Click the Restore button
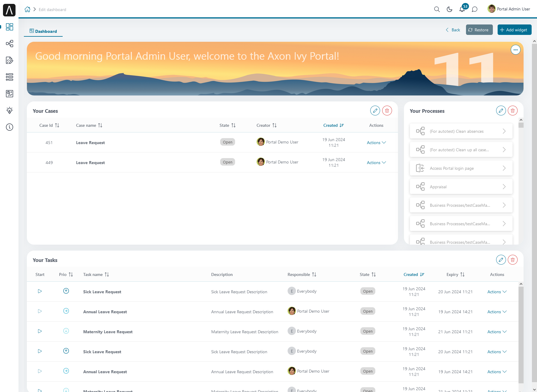Screen dimensions: 537x392 (x=479, y=30)
